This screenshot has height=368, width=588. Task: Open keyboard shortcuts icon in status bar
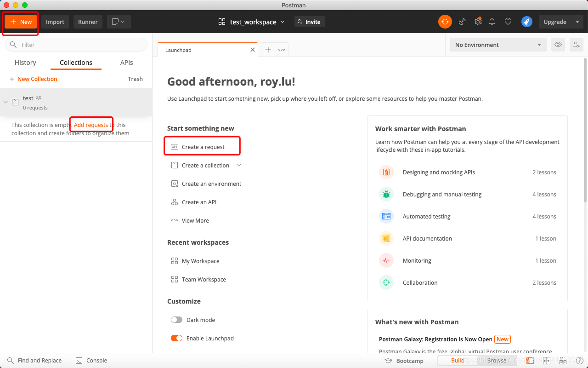click(x=562, y=361)
